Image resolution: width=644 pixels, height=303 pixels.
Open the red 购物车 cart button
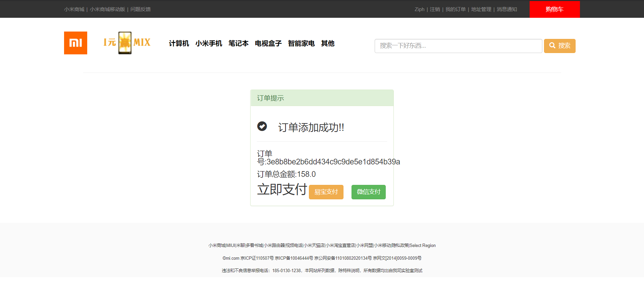(x=554, y=9)
